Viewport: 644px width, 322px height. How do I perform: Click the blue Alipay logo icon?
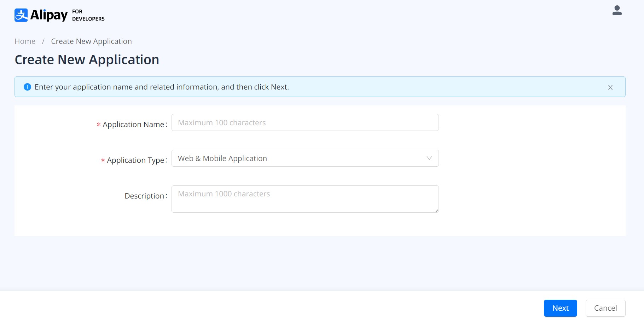21,15
